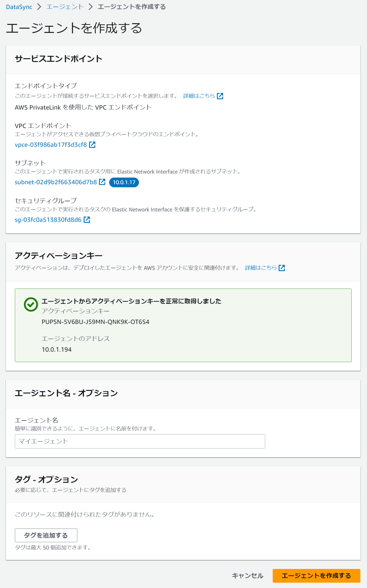Click external-link icon next to VPC endpoint ID

(x=92, y=145)
